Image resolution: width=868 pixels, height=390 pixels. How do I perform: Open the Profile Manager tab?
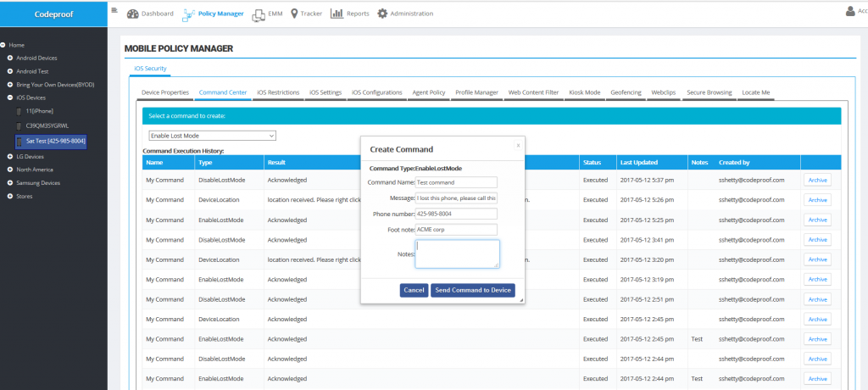[x=476, y=92]
